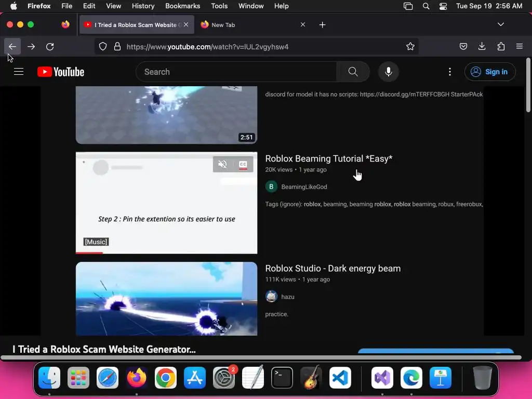Image resolution: width=532 pixels, height=399 pixels.
Task: Play the 2:51 video thumbnail
Action: [166, 115]
